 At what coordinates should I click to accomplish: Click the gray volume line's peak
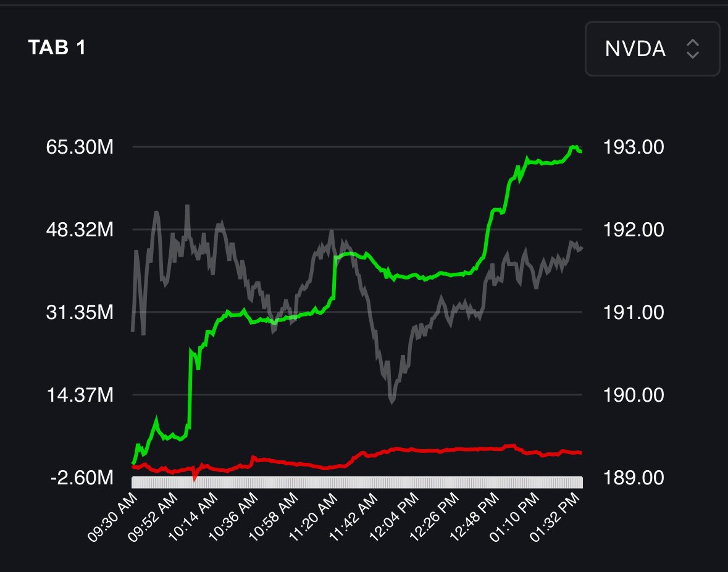click(188, 205)
